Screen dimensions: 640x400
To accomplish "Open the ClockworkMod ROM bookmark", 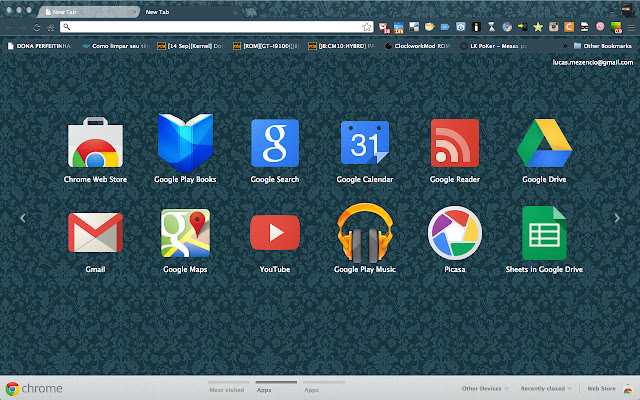I will pos(417,46).
